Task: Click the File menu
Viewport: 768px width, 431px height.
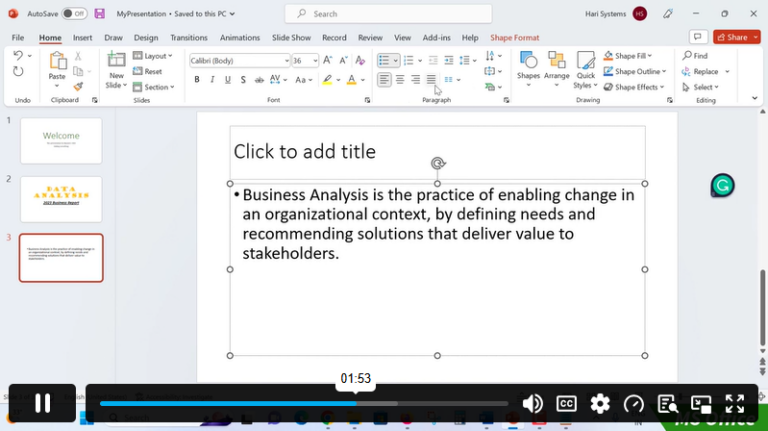Action: (x=18, y=38)
